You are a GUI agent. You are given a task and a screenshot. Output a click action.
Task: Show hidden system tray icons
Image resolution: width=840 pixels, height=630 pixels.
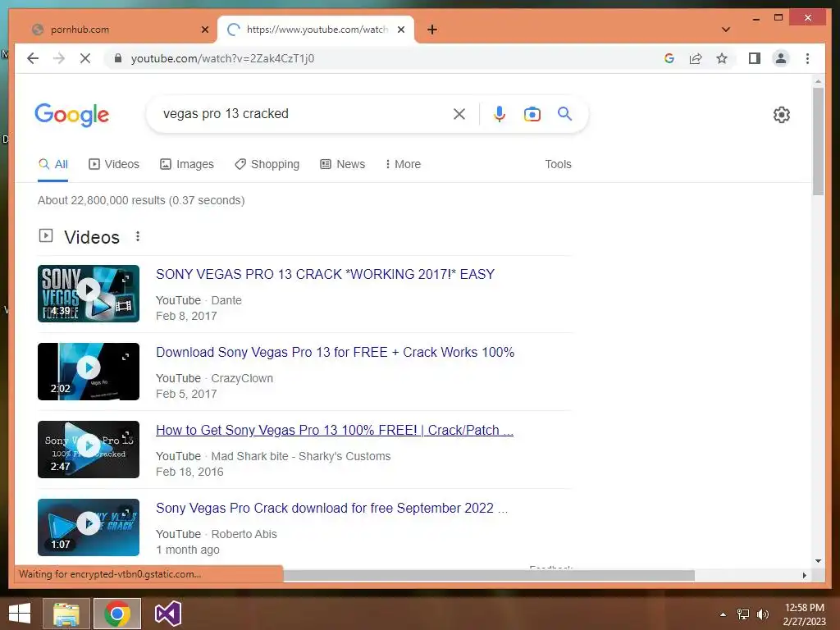[x=723, y=614]
